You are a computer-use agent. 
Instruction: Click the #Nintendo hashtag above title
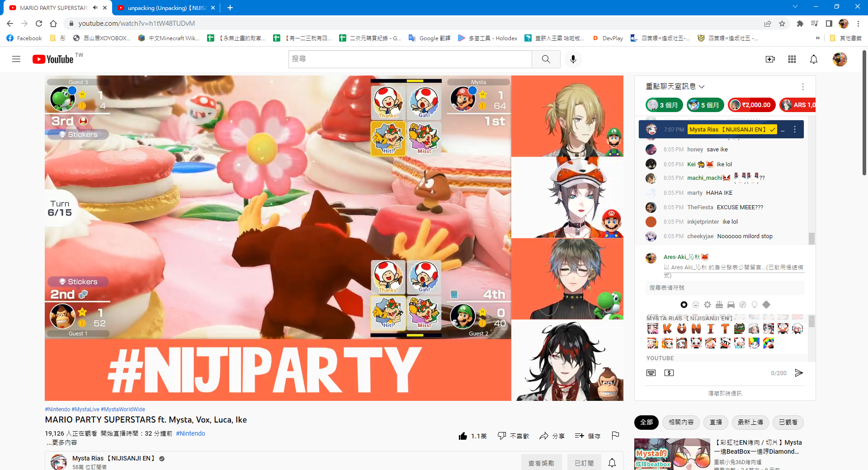[57, 409]
